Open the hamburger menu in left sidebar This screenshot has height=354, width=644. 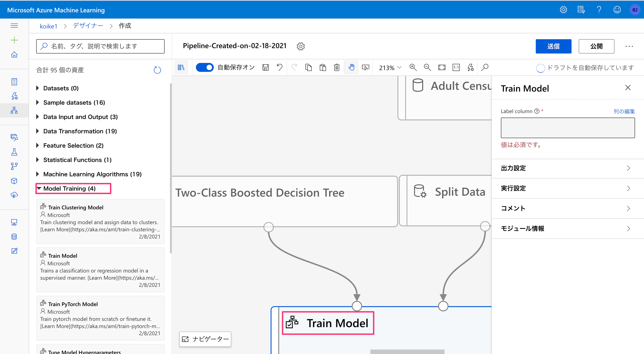coord(14,26)
